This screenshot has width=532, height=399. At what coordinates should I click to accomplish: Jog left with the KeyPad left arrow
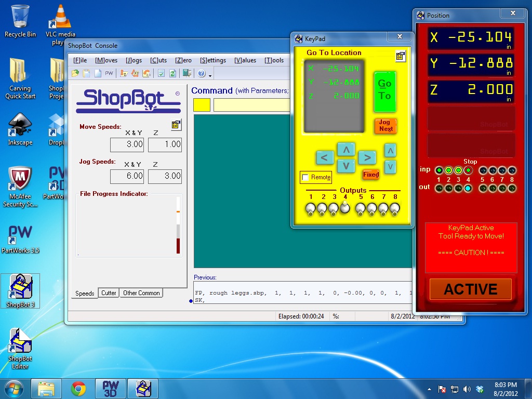(x=325, y=157)
